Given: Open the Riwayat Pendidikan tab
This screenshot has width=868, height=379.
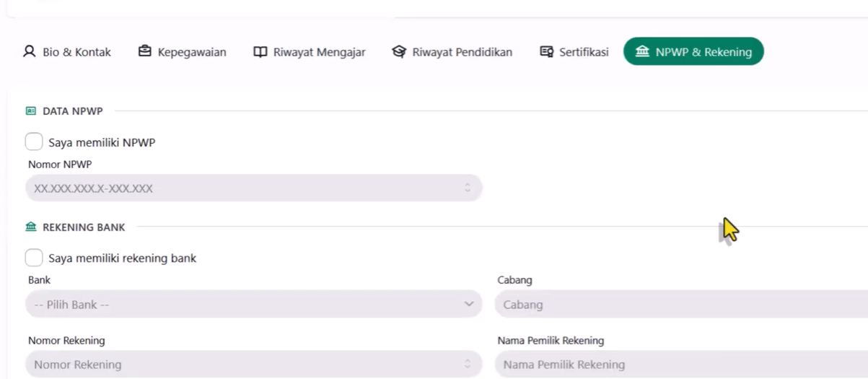Looking at the screenshot, I should coord(462,52).
